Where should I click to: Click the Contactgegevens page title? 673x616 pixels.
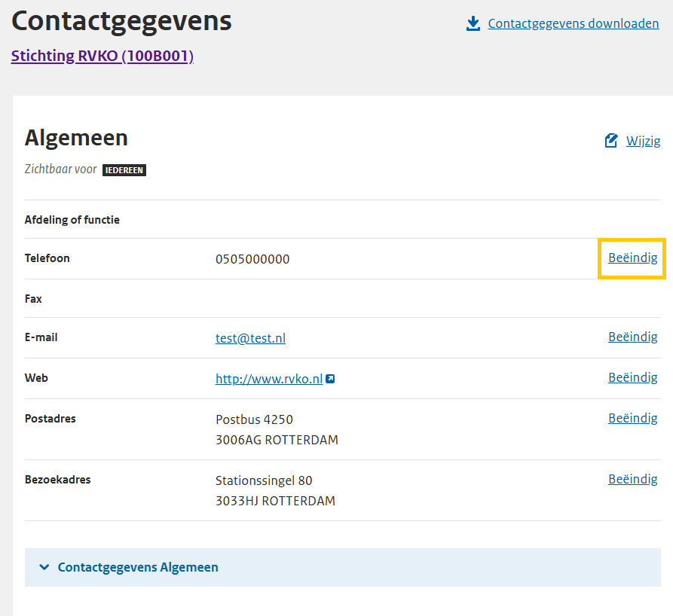tap(121, 21)
